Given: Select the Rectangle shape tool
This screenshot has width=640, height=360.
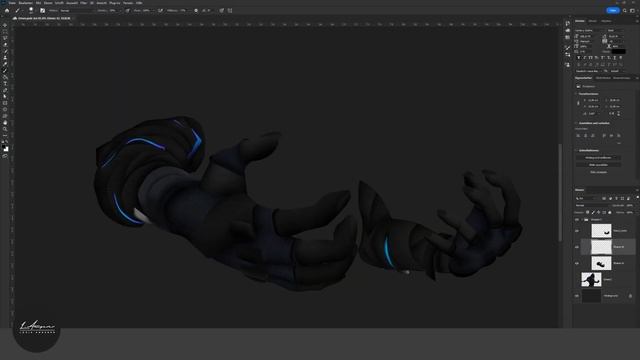Looking at the screenshot, I should click(x=5, y=103).
